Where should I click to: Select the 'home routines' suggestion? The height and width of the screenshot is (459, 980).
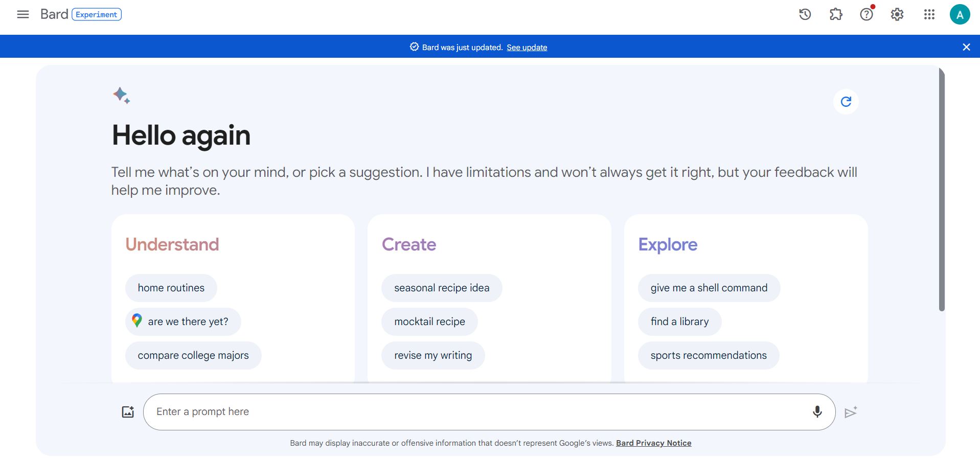click(171, 288)
